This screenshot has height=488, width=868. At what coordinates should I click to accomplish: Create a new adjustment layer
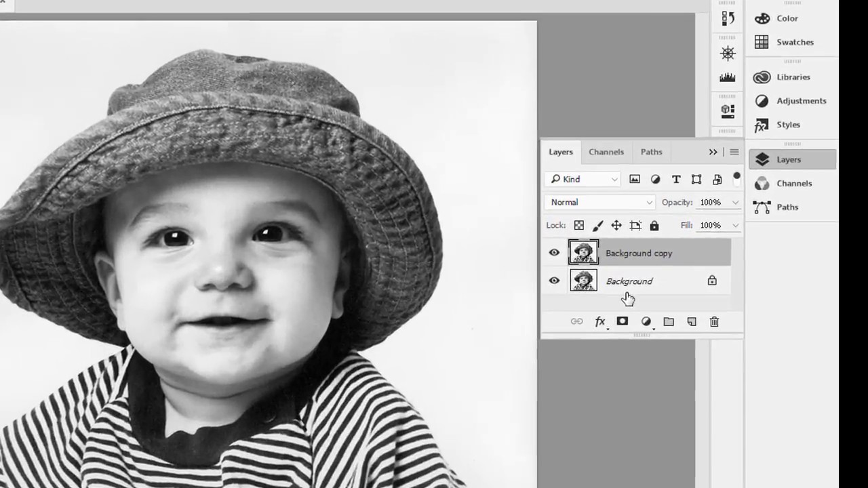pyautogui.click(x=646, y=321)
